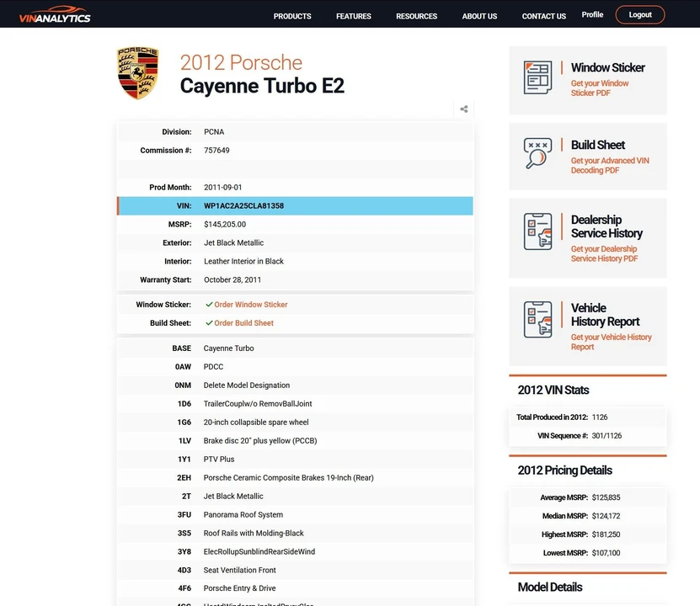The image size is (700, 606).
Task: Click the Division value PCNA
Action: tap(214, 132)
